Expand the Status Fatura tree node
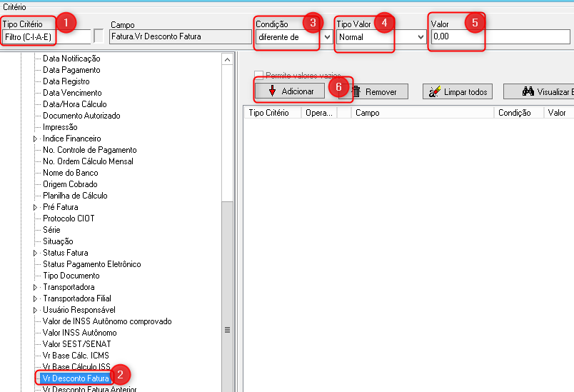The height and width of the screenshot is (392, 574). (36, 253)
